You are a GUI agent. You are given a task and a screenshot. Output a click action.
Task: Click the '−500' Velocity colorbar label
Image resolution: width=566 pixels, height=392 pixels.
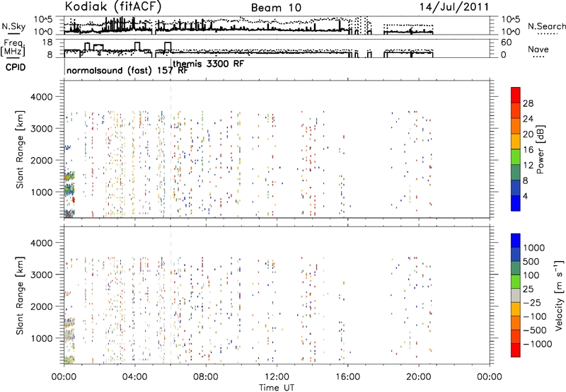(x=534, y=330)
